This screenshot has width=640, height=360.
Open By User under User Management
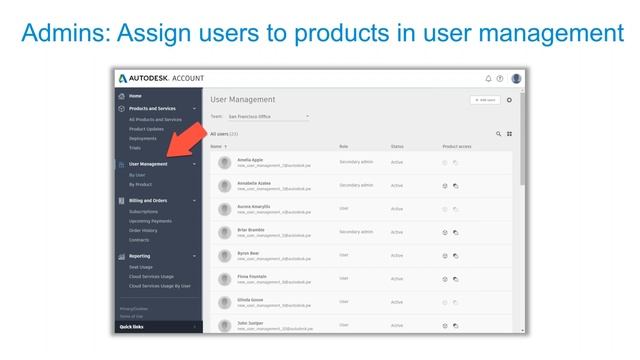tap(137, 175)
